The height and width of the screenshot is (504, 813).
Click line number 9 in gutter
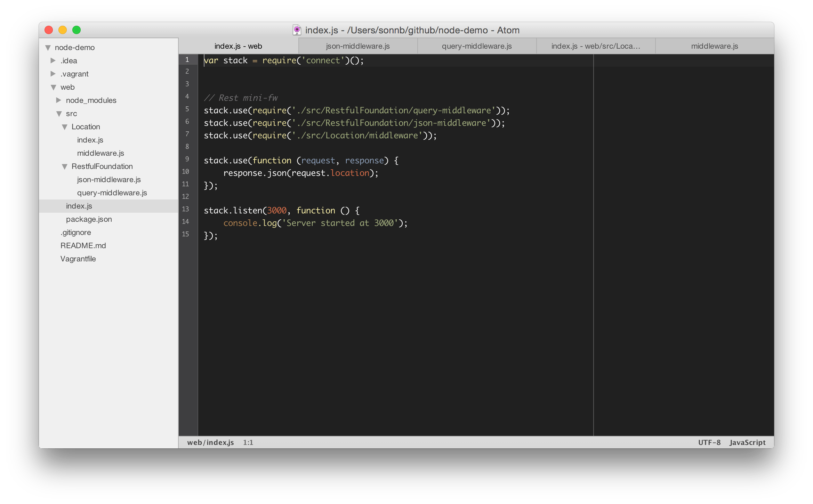point(187,159)
